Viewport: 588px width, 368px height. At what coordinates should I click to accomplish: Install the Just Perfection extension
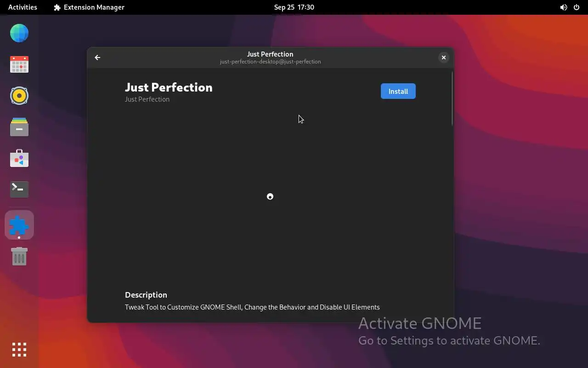pos(398,91)
